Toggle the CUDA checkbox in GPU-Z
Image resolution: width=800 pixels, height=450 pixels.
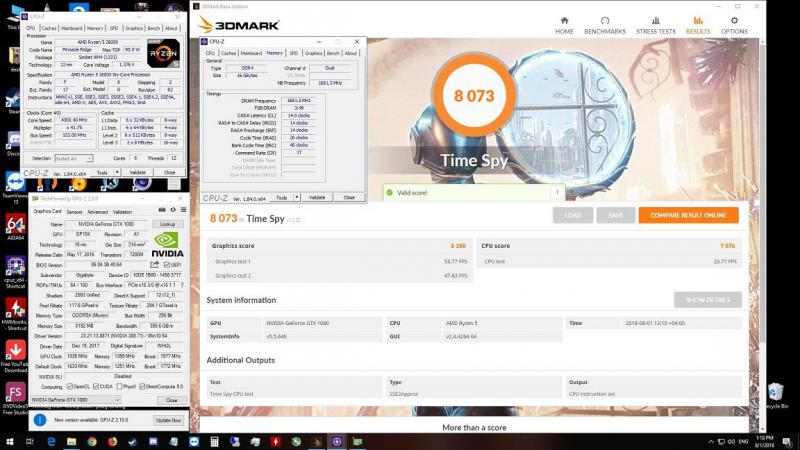(97, 387)
